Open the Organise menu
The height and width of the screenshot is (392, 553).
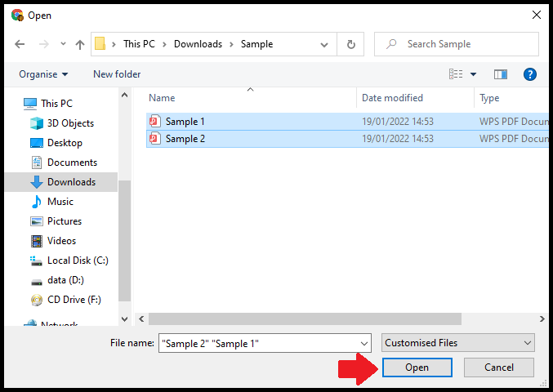(x=43, y=74)
